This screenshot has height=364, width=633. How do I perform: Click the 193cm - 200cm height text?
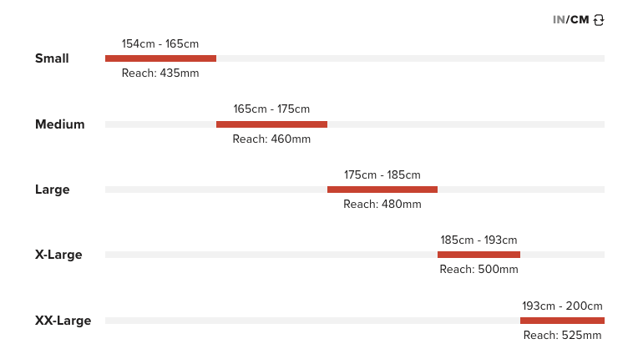[562, 306]
